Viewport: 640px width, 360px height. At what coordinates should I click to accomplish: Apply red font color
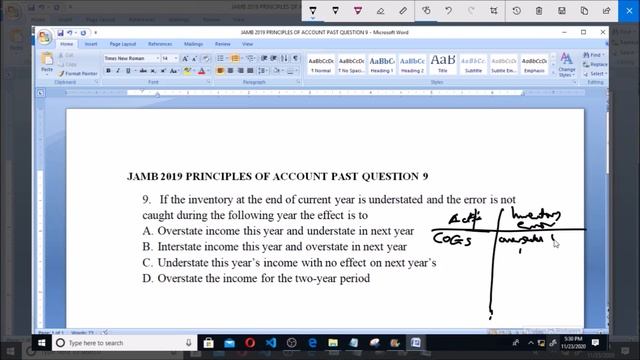tap(201, 71)
